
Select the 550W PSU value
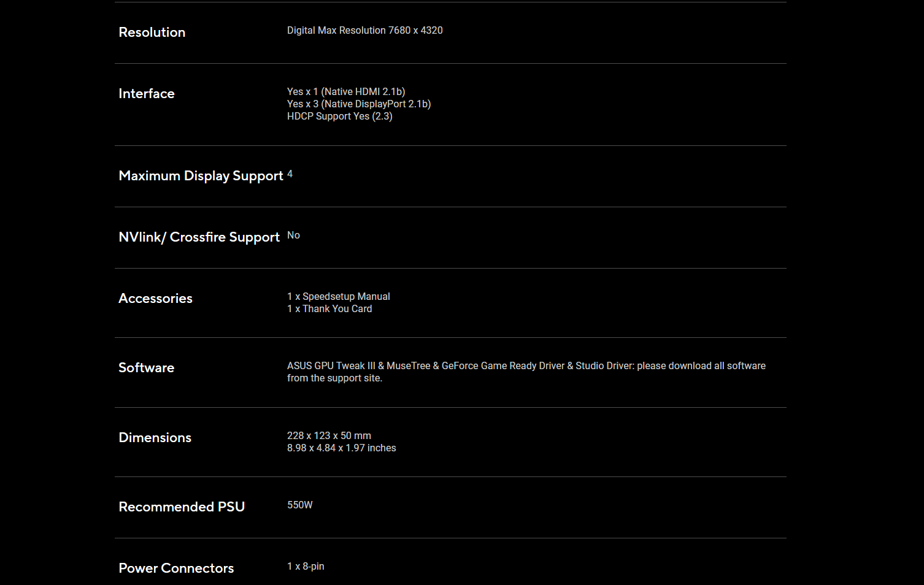click(299, 505)
